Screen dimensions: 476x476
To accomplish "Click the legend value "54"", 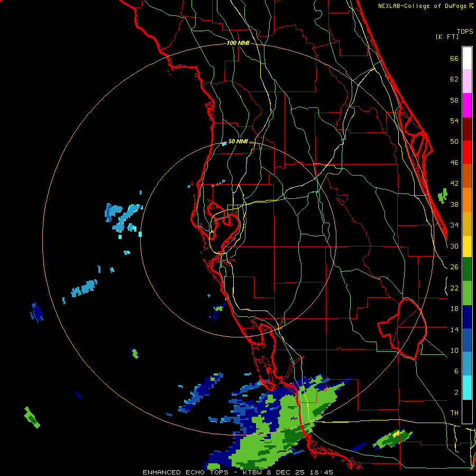I will [x=454, y=121].
